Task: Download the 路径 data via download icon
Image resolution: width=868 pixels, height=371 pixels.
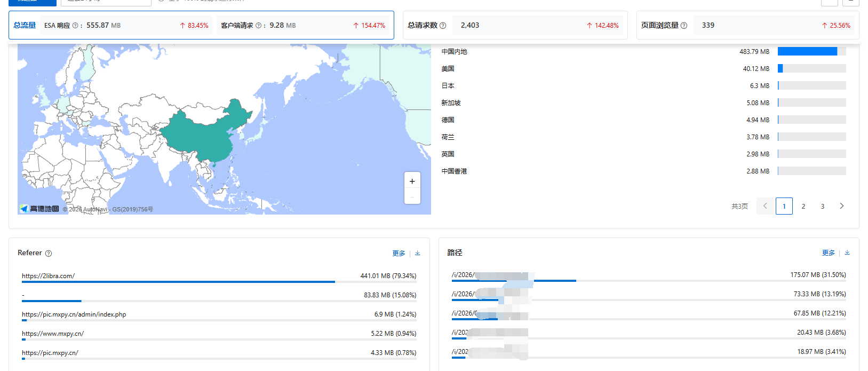Action: click(847, 252)
